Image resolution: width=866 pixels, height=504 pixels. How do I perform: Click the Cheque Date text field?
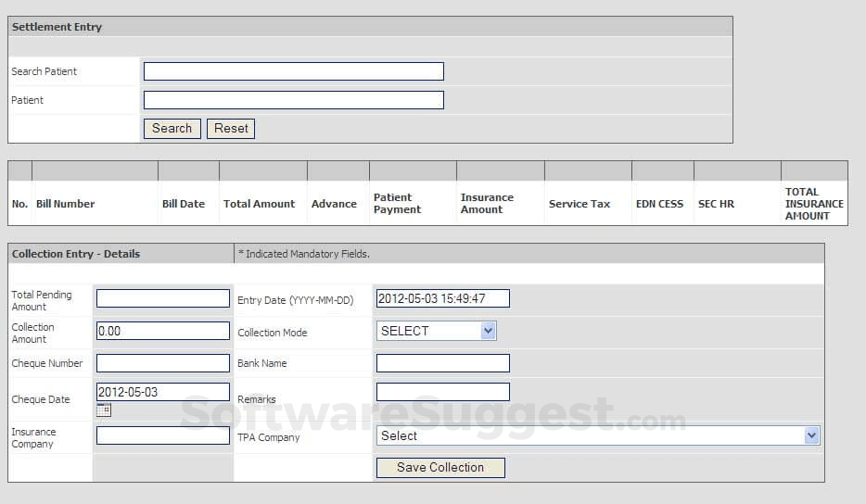click(x=162, y=392)
